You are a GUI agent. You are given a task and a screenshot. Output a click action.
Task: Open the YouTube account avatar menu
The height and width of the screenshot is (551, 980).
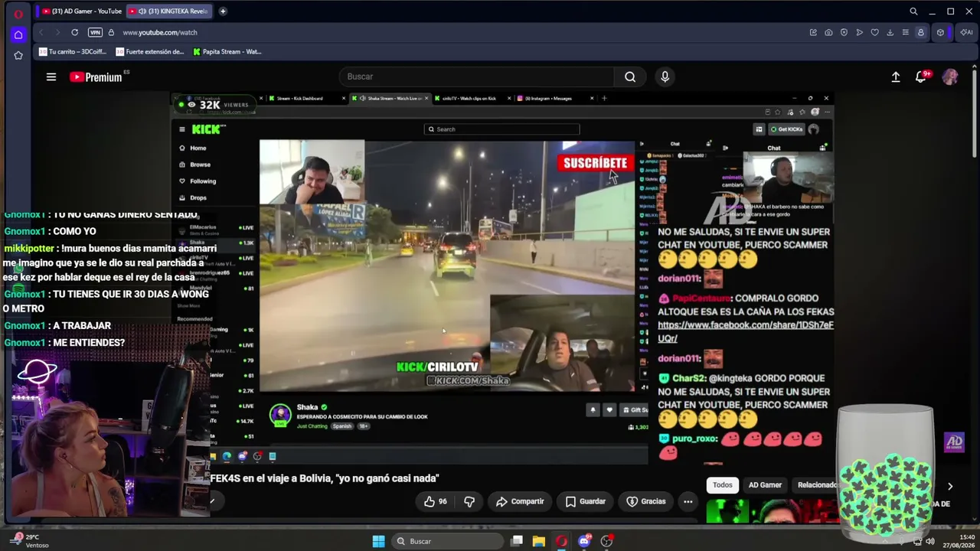[950, 77]
